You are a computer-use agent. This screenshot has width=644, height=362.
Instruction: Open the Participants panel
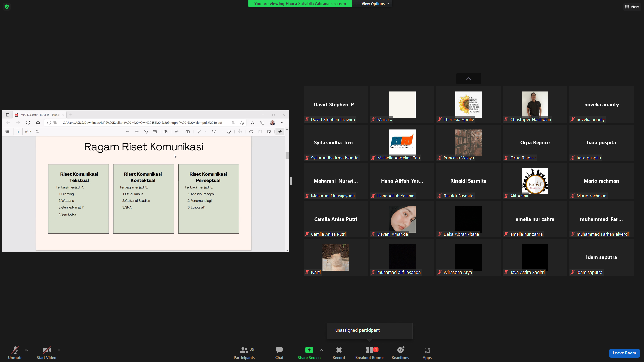pos(244,353)
